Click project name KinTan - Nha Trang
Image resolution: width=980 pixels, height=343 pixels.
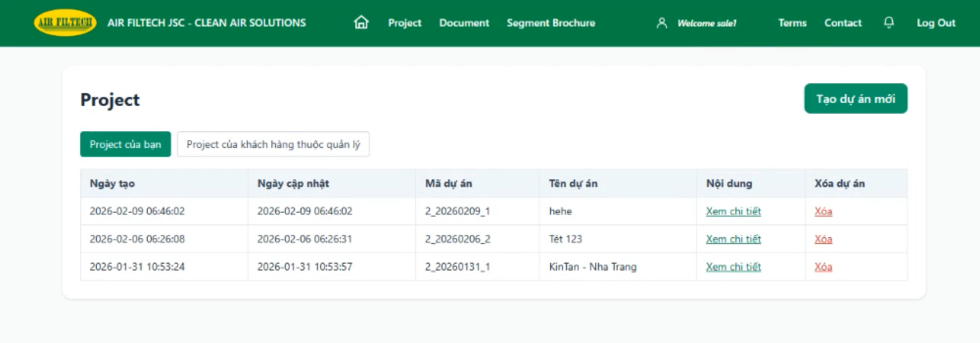click(593, 267)
